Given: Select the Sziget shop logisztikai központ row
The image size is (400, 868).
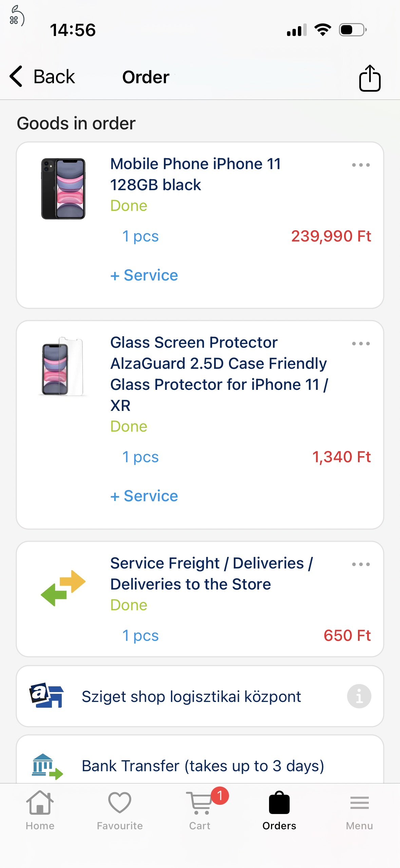Looking at the screenshot, I should pos(191,697).
